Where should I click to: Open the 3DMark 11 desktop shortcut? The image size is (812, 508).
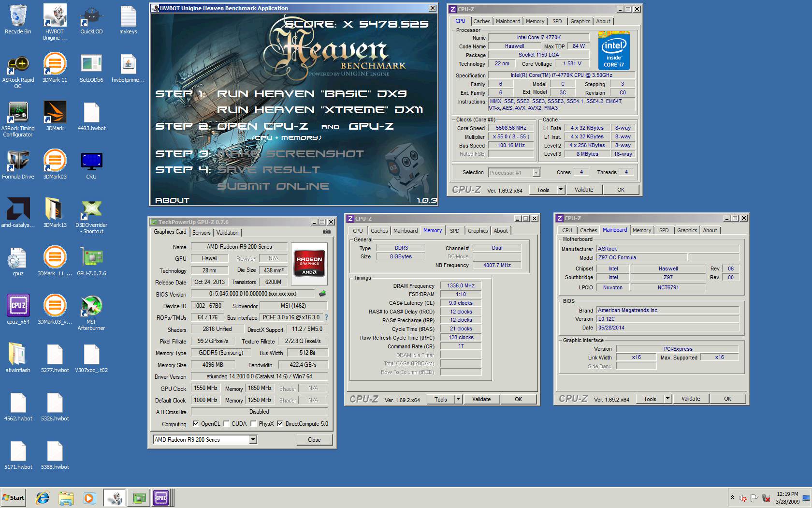(55, 68)
